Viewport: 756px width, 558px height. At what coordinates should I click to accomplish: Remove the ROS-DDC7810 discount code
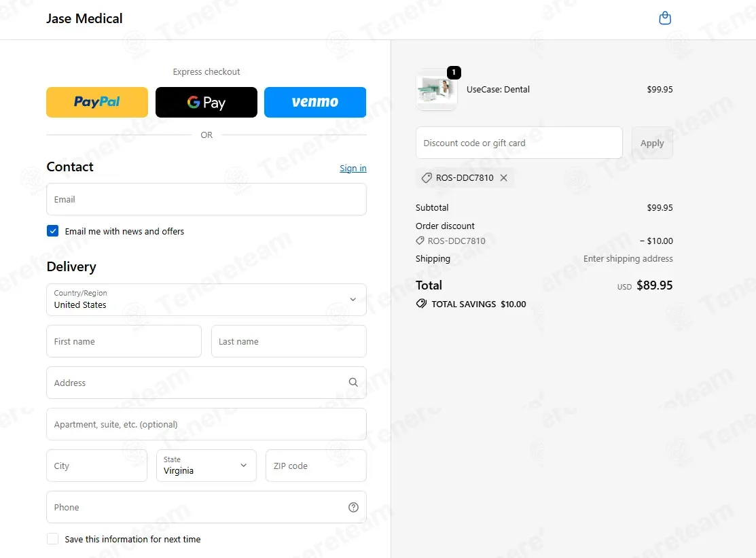tap(503, 178)
